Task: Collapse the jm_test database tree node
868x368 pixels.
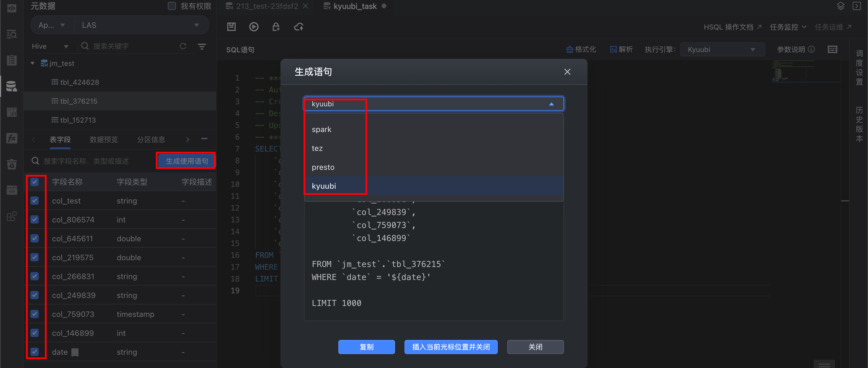Action: point(32,63)
